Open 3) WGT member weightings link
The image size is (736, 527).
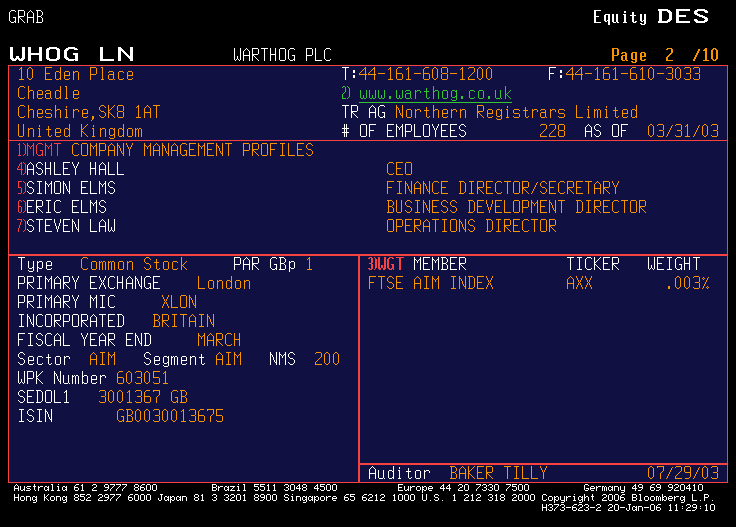tap(385, 264)
